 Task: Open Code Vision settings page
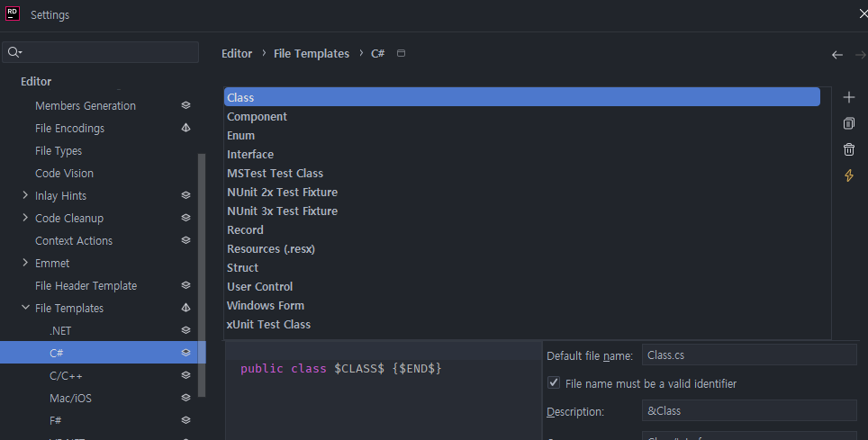64,174
